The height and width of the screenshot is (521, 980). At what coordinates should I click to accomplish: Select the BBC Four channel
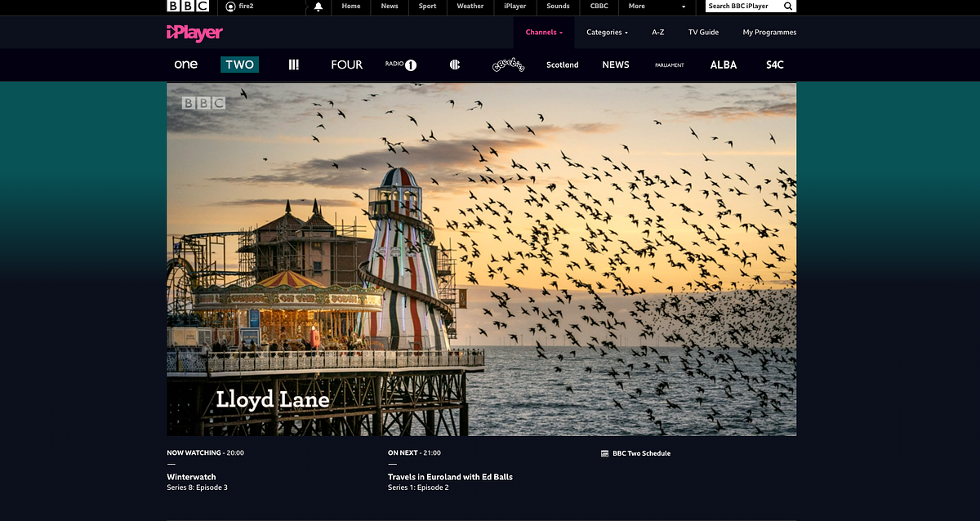tap(346, 65)
